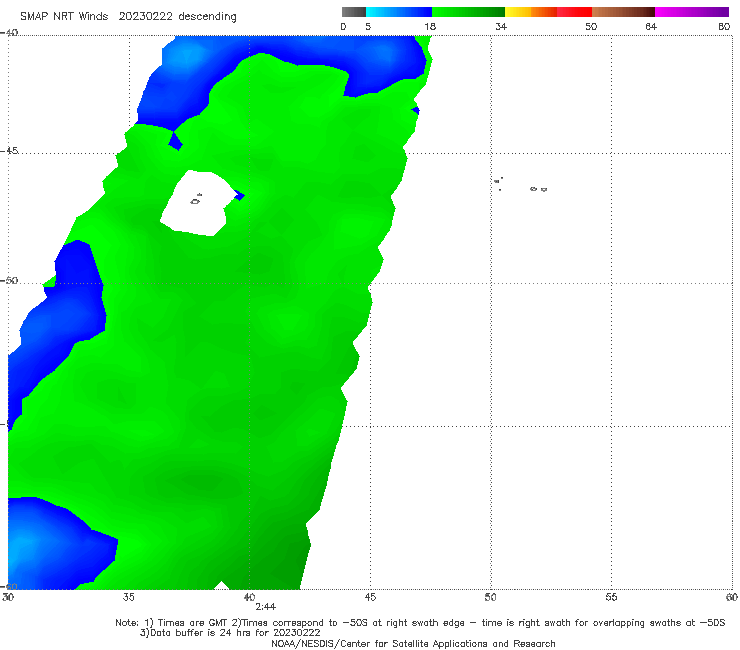Screen dimensions: 740x650
Task: Click the green segment of the wind color bar
Action: 468,12
